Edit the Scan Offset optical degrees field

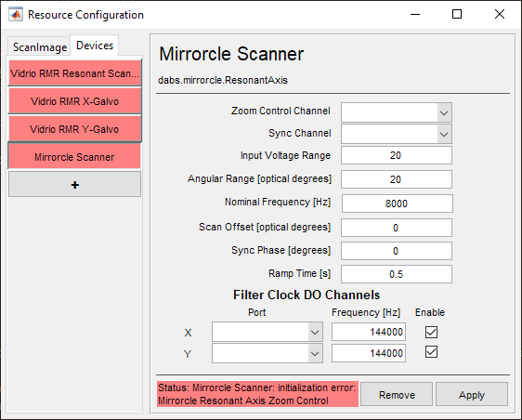[397, 228]
